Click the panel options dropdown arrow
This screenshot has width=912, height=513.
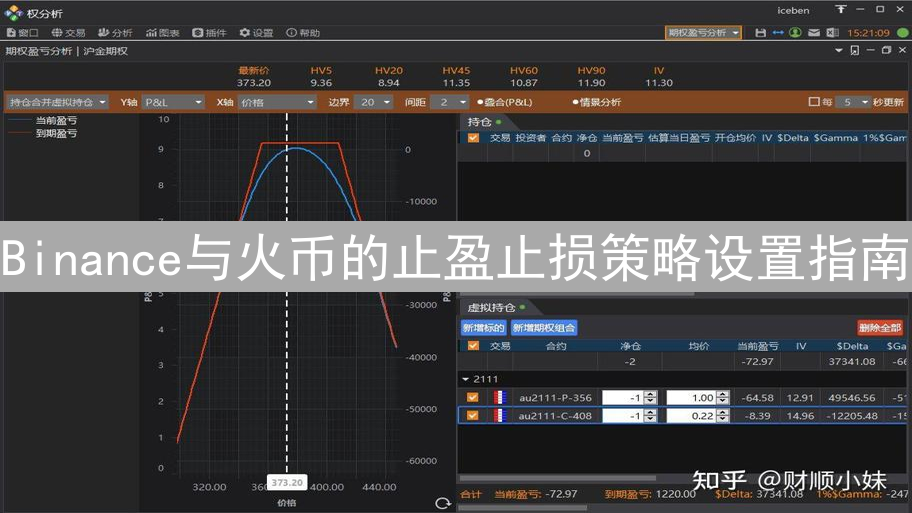pos(839,51)
